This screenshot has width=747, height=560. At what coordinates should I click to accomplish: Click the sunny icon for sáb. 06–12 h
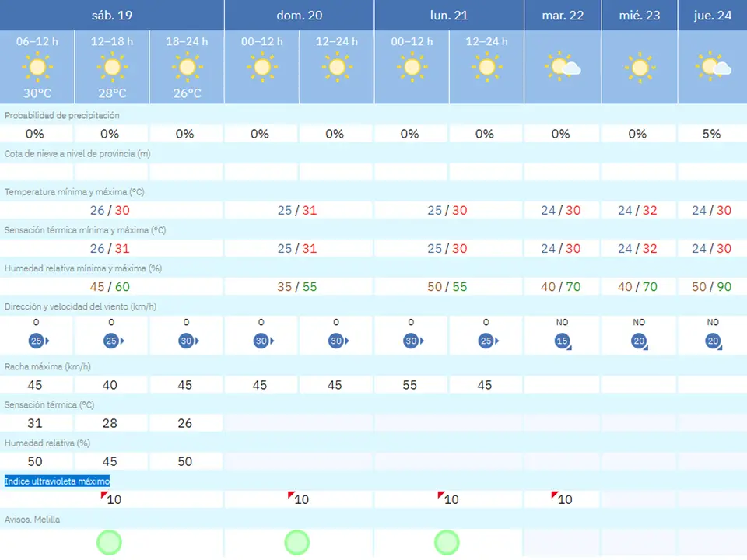(37, 67)
